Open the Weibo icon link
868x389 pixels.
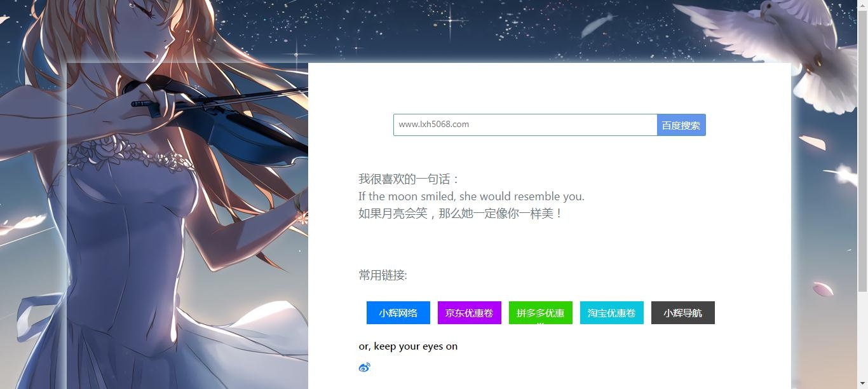tap(364, 367)
